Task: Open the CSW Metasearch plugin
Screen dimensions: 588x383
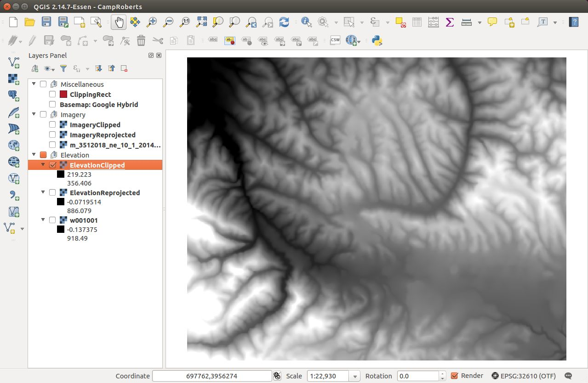Action: (335, 40)
